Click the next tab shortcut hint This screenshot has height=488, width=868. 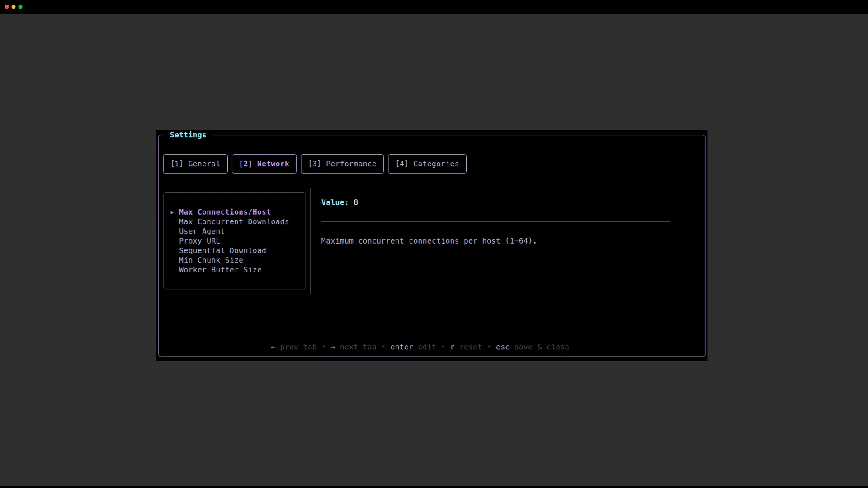click(354, 347)
